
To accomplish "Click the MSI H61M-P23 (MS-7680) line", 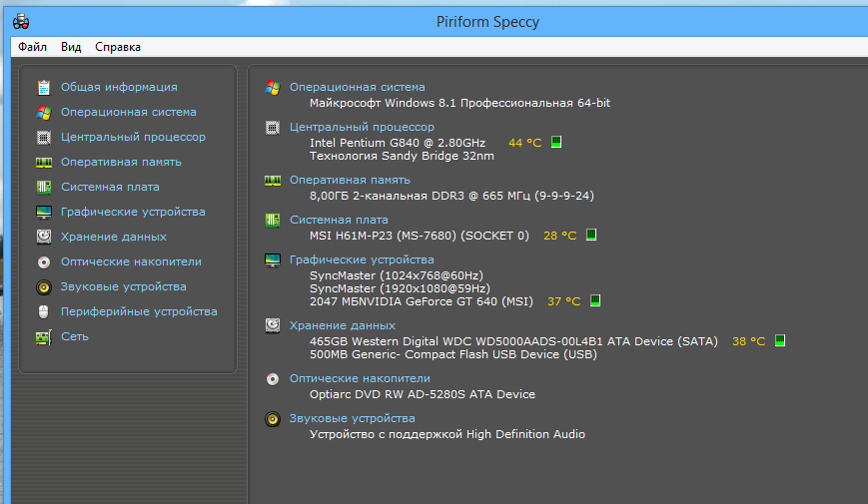I will (420, 236).
